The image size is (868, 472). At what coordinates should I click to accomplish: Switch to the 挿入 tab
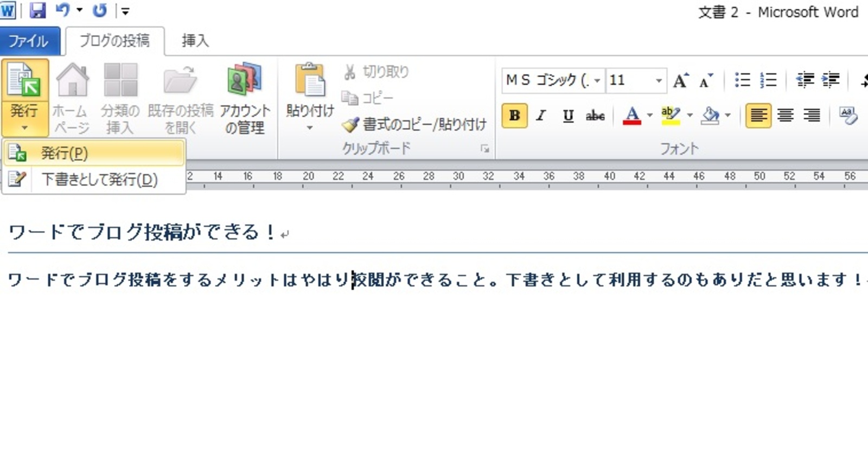coord(195,41)
